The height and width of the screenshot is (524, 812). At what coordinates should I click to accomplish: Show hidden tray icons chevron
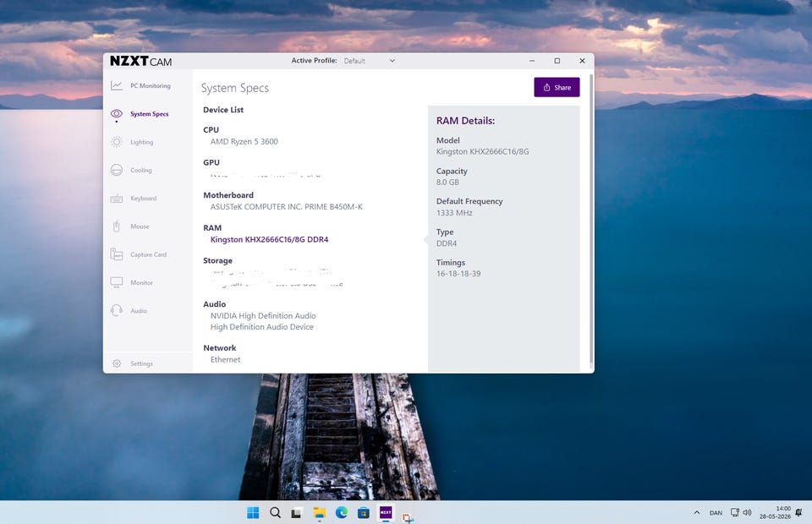coord(696,513)
